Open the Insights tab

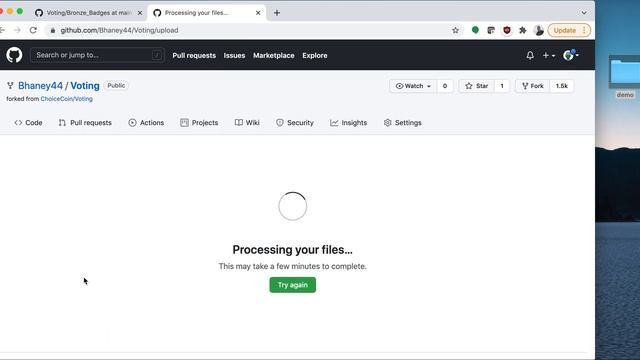pos(349,122)
